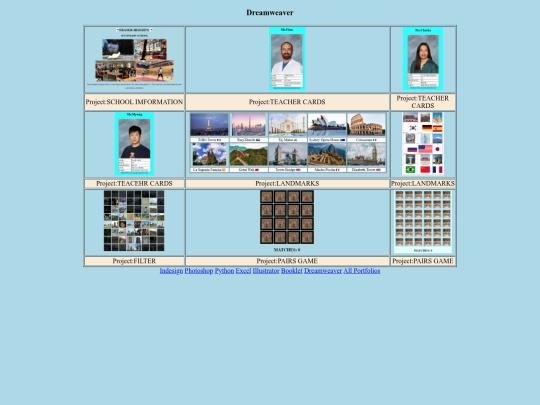Click the South Korean flag in flags grid
540x405 pixels.
click(x=412, y=128)
